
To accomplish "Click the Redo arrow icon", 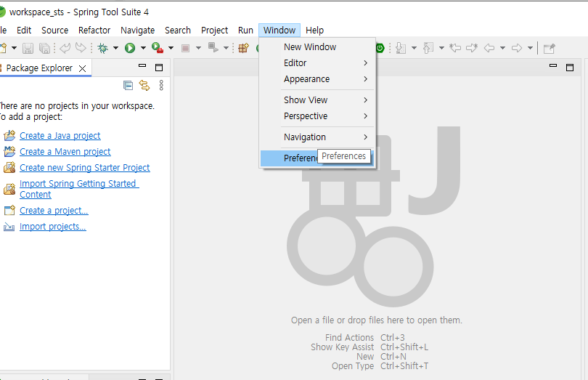I will pos(81,48).
